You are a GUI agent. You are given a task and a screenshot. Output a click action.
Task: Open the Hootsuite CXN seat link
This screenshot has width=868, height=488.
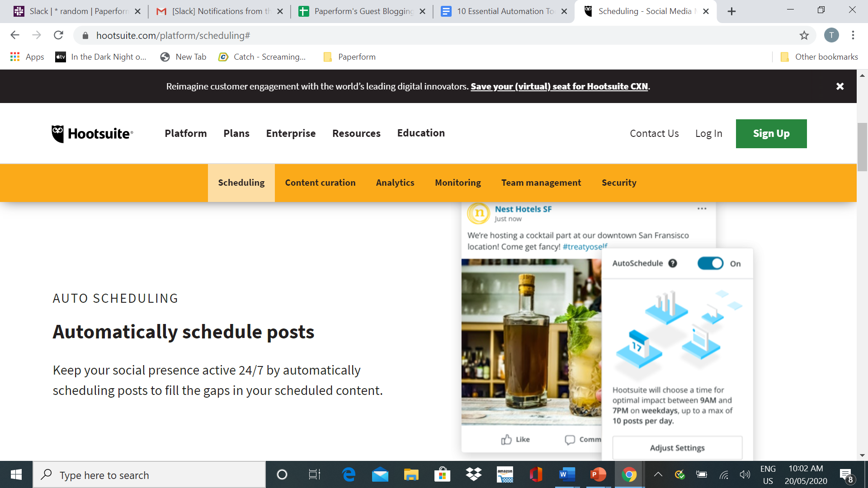tap(559, 86)
